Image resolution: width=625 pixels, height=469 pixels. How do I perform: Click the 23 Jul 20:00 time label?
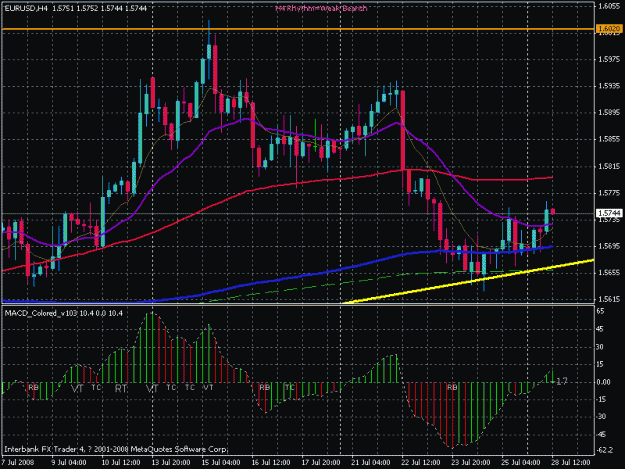(471, 462)
